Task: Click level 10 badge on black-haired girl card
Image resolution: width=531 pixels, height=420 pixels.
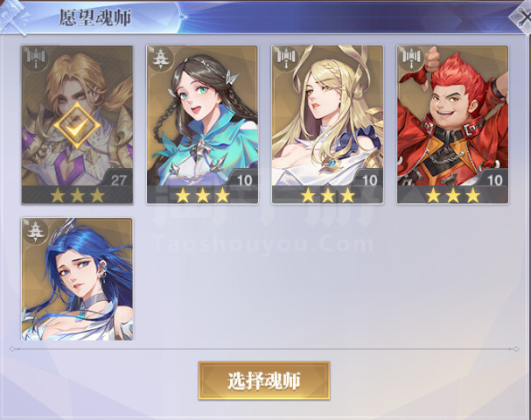Action: point(244,179)
